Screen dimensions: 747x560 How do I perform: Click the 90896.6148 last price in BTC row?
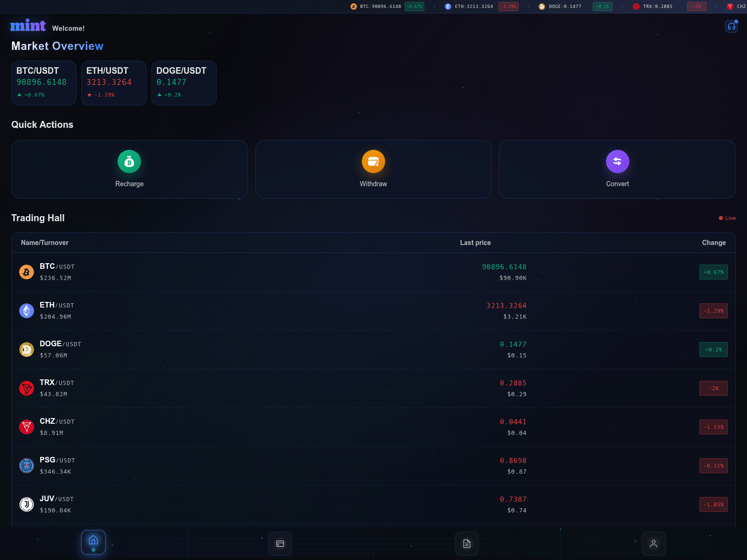[504, 267]
